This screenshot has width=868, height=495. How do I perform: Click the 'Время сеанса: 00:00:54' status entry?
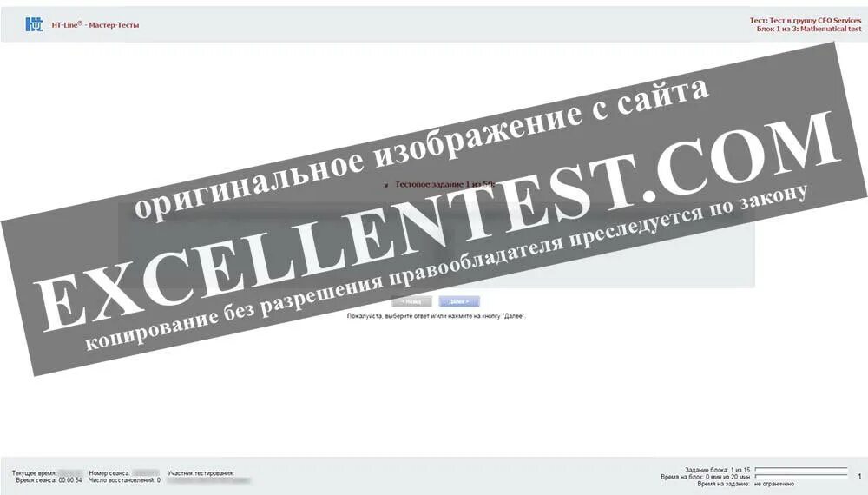(49, 480)
